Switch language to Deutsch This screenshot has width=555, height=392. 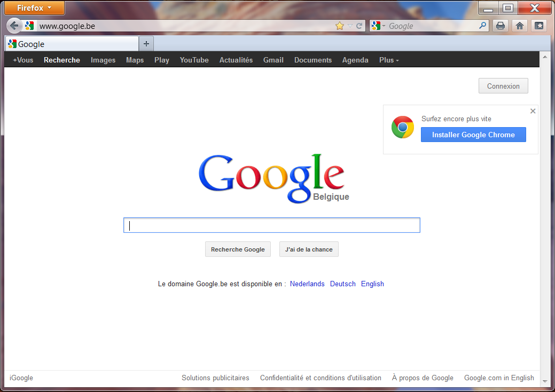click(x=342, y=284)
